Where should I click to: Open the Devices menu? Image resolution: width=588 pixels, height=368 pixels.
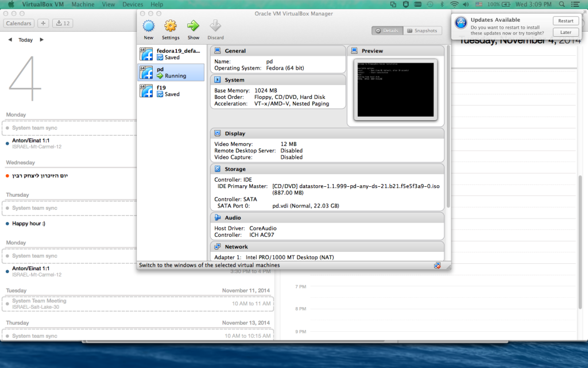tap(133, 4)
